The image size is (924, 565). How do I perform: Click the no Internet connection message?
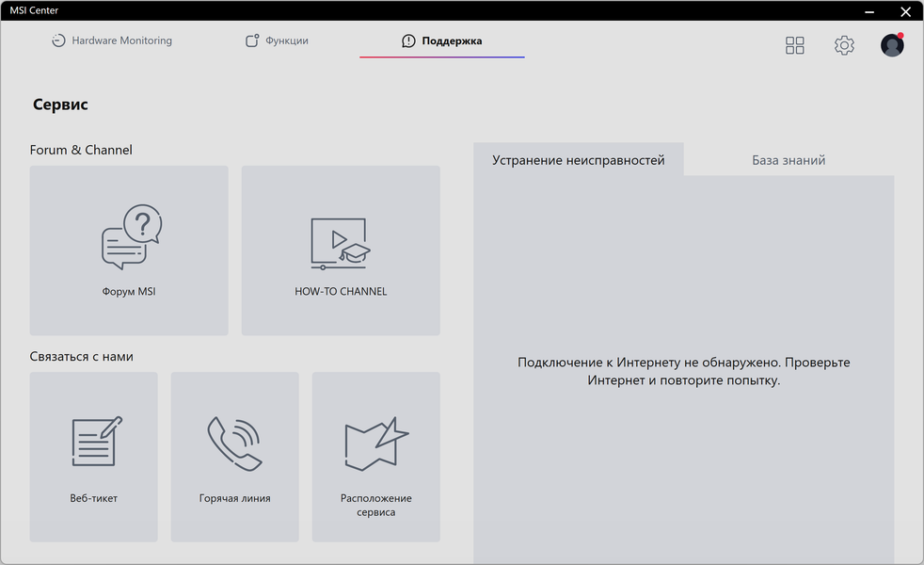pos(683,371)
